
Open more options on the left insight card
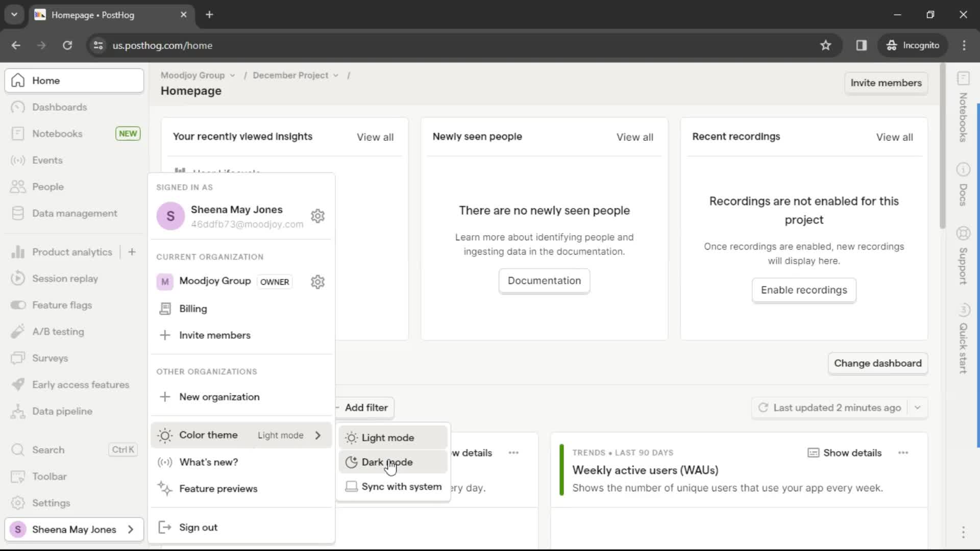tap(513, 453)
